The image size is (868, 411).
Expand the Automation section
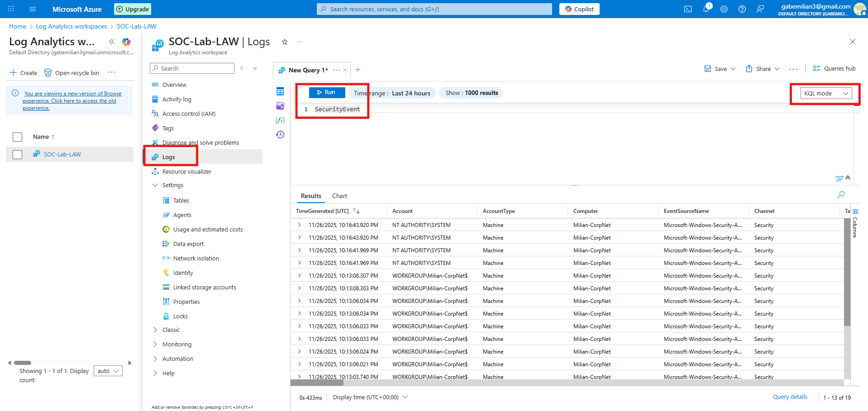(x=155, y=359)
